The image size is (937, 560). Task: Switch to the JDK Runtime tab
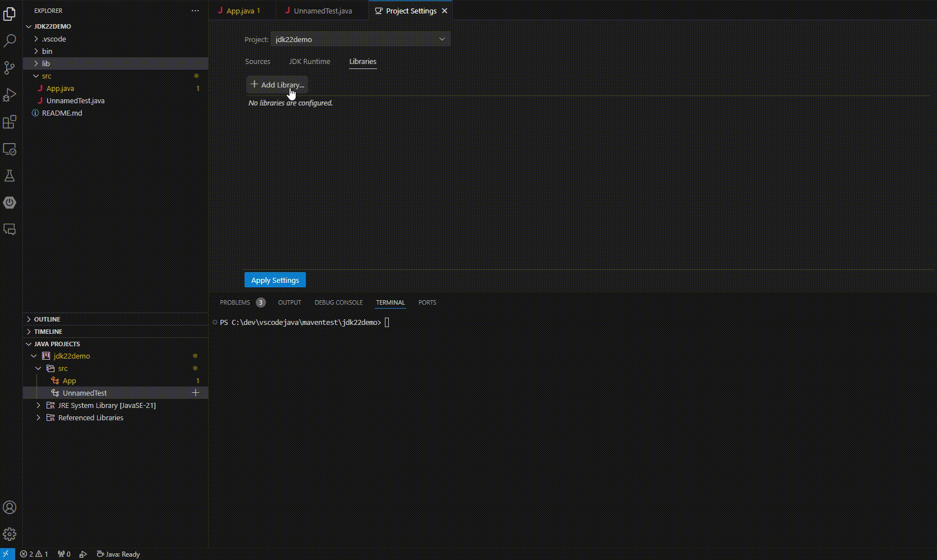pos(309,62)
